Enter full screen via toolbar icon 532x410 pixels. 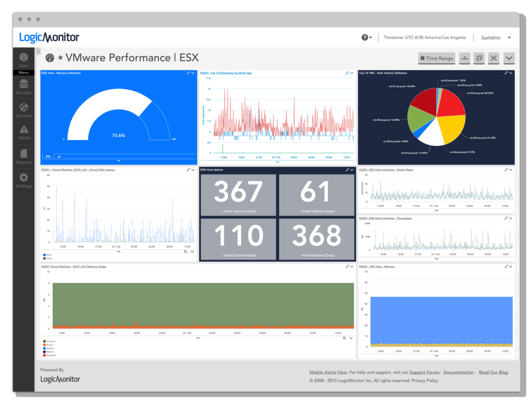click(x=494, y=58)
